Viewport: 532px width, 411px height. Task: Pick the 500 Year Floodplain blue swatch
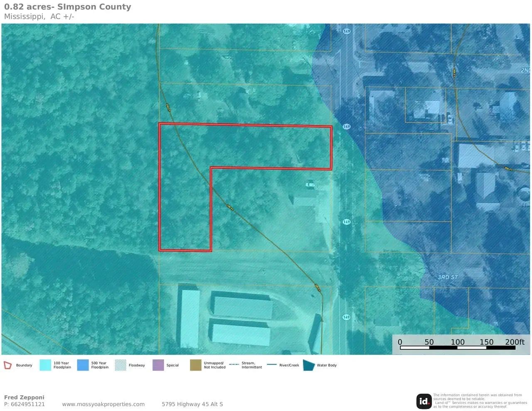pos(83,365)
